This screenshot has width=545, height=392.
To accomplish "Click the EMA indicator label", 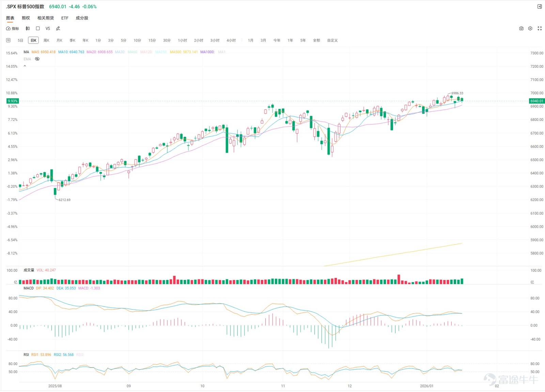I will point(27,59).
